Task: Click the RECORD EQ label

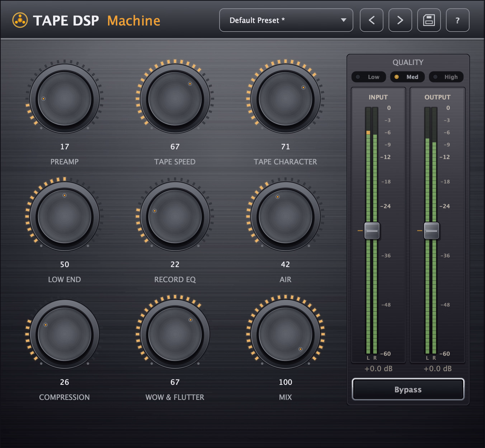Action: point(175,280)
